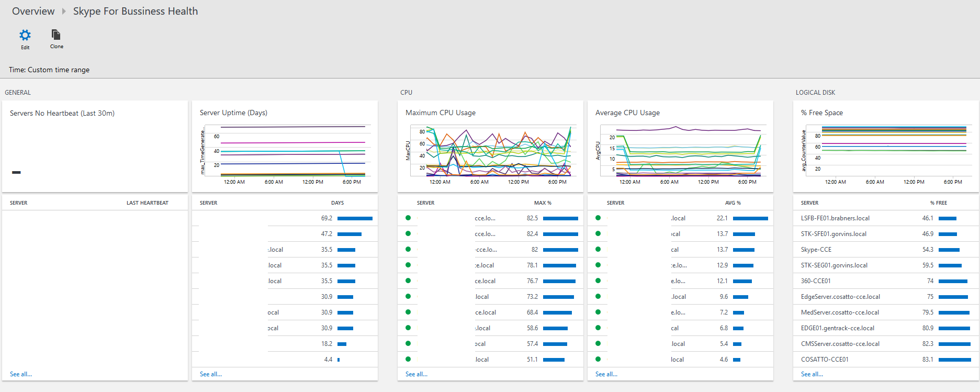Click the 4.6 average CPU value
The image size is (980, 392).
[x=724, y=360]
